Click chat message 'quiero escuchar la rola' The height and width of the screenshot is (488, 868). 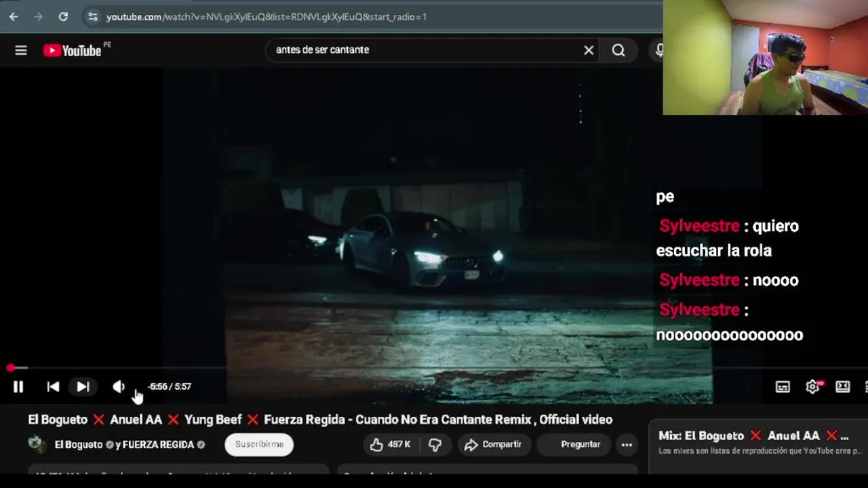tap(727, 238)
